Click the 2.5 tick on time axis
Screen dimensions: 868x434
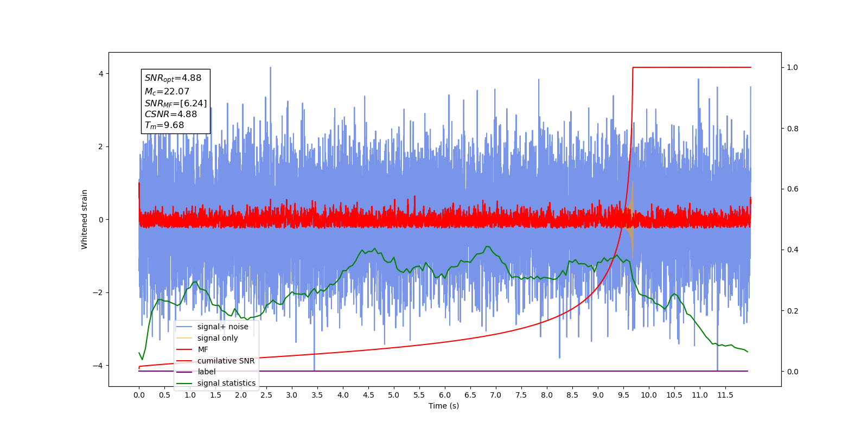click(266, 395)
